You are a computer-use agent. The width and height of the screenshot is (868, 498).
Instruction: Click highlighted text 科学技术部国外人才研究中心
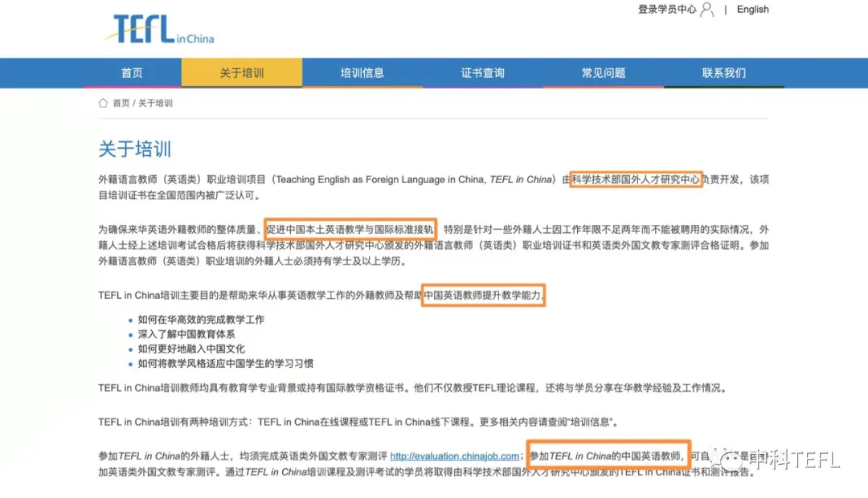(636, 179)
